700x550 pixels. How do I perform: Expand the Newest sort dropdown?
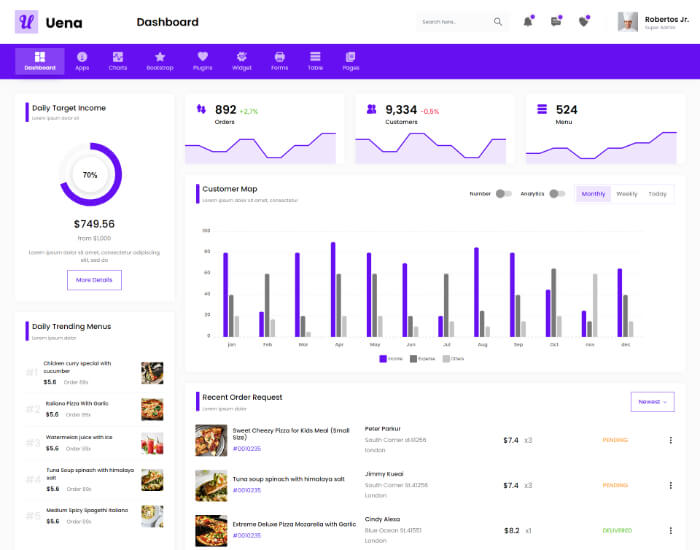coord(652,401)
